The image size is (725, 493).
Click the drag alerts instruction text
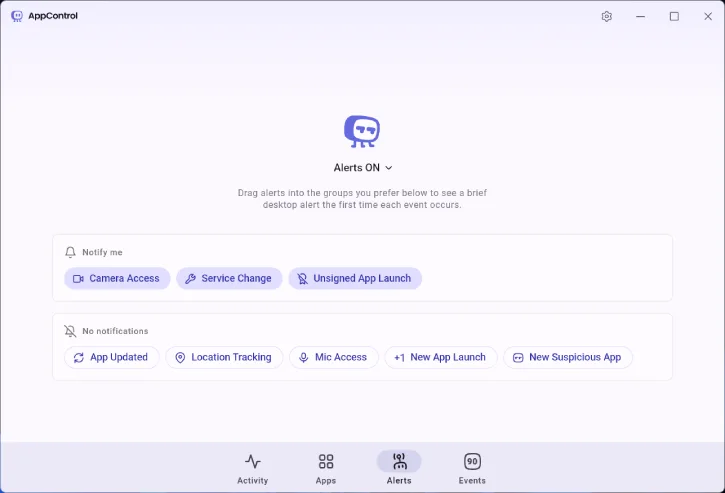pyautogui.click(x=362, y=199)
